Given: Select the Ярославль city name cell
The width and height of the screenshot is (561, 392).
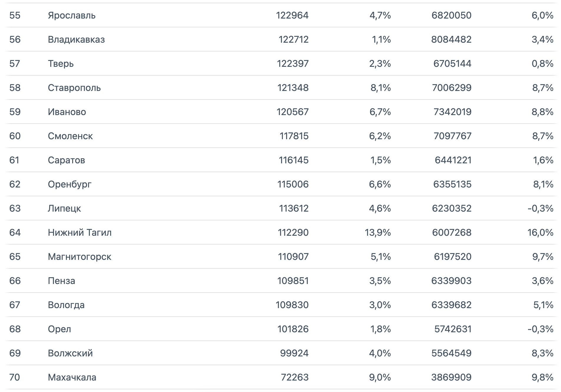Looking at the screenshot, I should tap(72, 15).
